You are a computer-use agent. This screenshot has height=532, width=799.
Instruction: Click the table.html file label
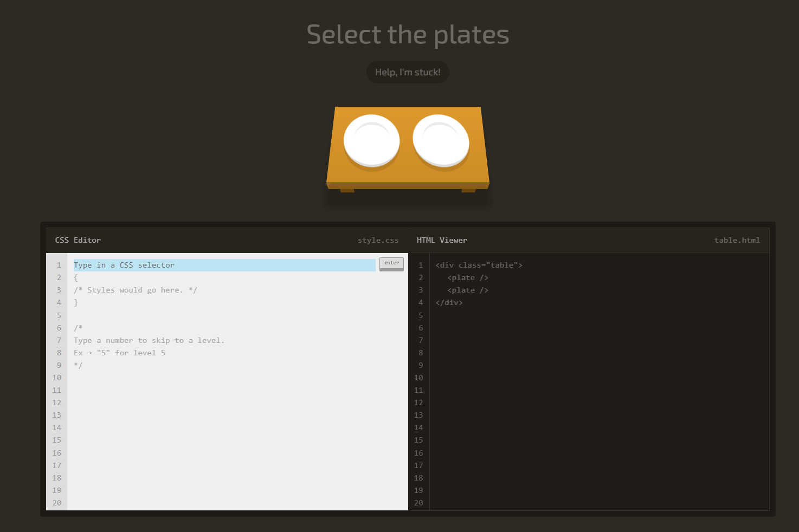[x=737, y=240]
